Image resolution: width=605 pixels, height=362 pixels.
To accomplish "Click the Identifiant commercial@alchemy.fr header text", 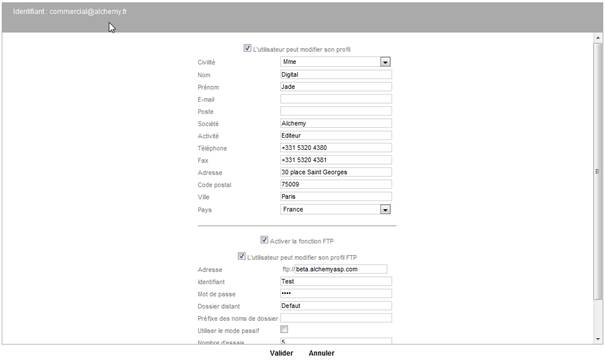I will (70, 12).
